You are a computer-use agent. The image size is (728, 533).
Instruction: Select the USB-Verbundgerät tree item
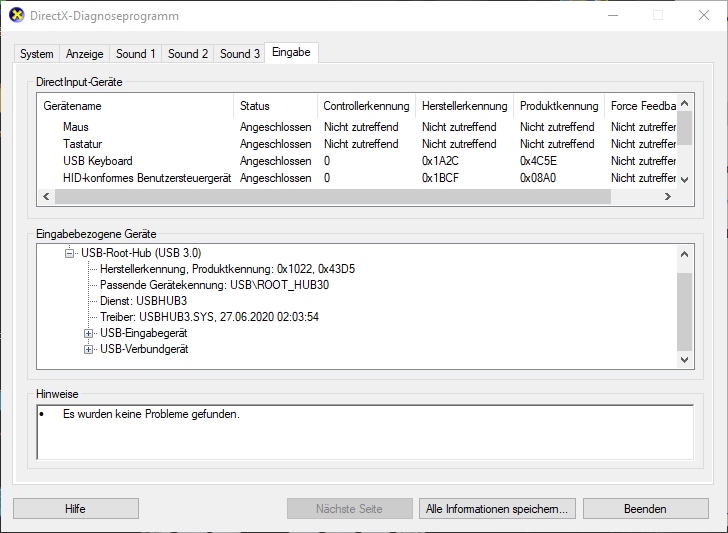(x=144, y=349)
